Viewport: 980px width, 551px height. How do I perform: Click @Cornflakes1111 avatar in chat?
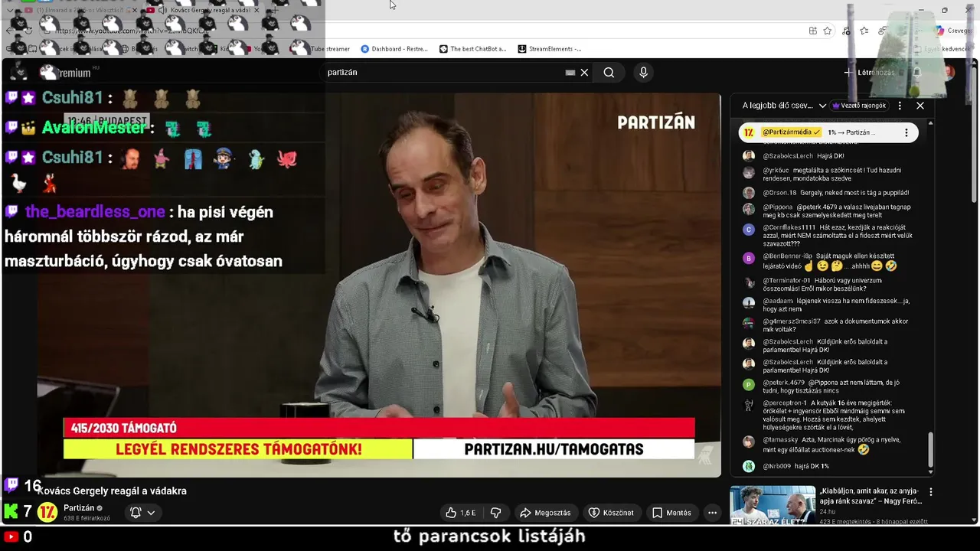[x=749, y=229]
